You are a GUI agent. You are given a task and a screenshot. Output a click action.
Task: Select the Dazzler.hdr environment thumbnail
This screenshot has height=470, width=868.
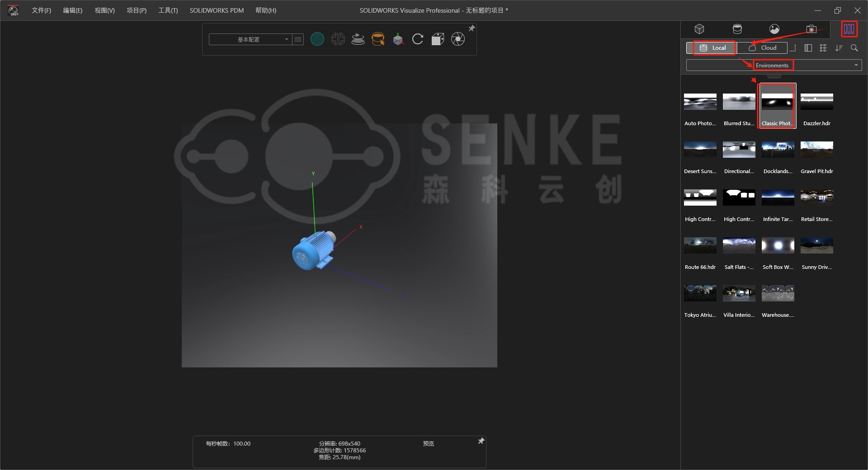click(816, 102)
